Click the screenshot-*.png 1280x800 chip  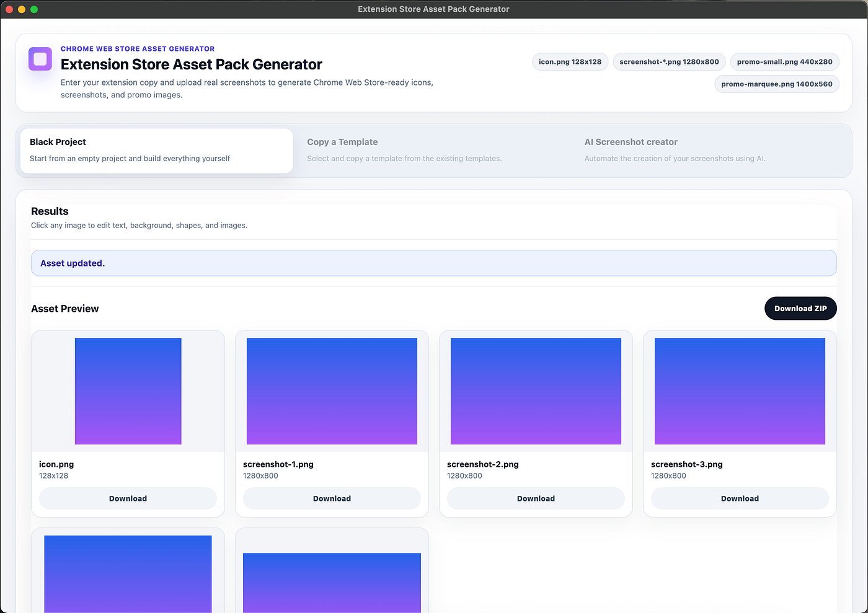click(669, 62)
